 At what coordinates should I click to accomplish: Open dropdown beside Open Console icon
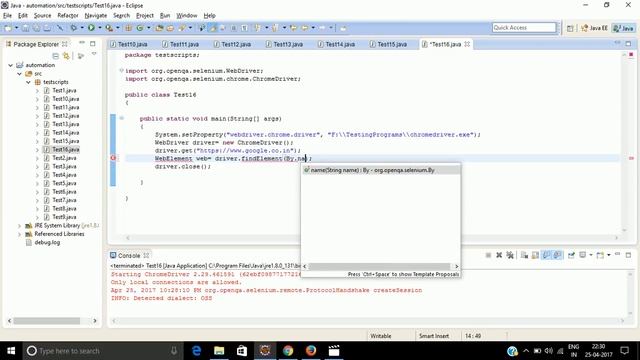pyautogui.click(x=609, y=255)
